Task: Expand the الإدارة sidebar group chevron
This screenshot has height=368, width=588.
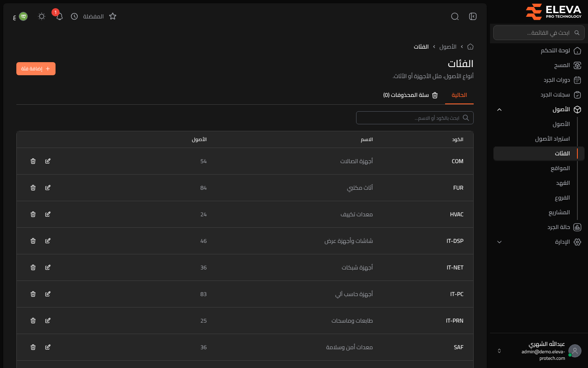Action: [x=499, y=242]
